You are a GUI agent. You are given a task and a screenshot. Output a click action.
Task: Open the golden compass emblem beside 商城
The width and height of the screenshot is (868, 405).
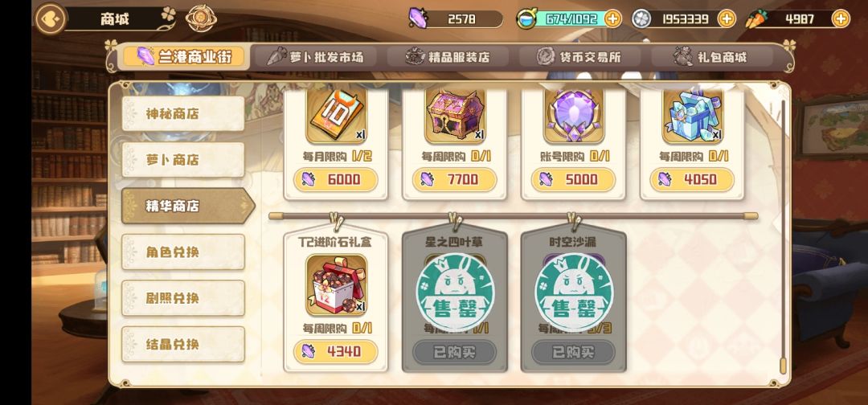(x=201, y=18)
